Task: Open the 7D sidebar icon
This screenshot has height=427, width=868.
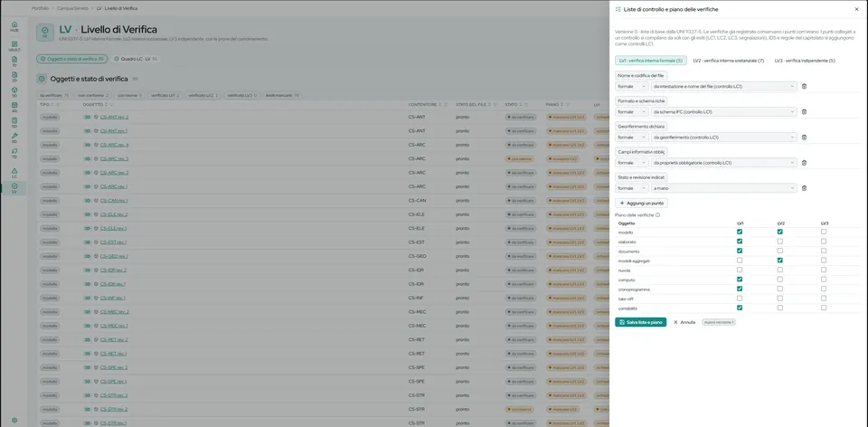Action: coord(14,153)
